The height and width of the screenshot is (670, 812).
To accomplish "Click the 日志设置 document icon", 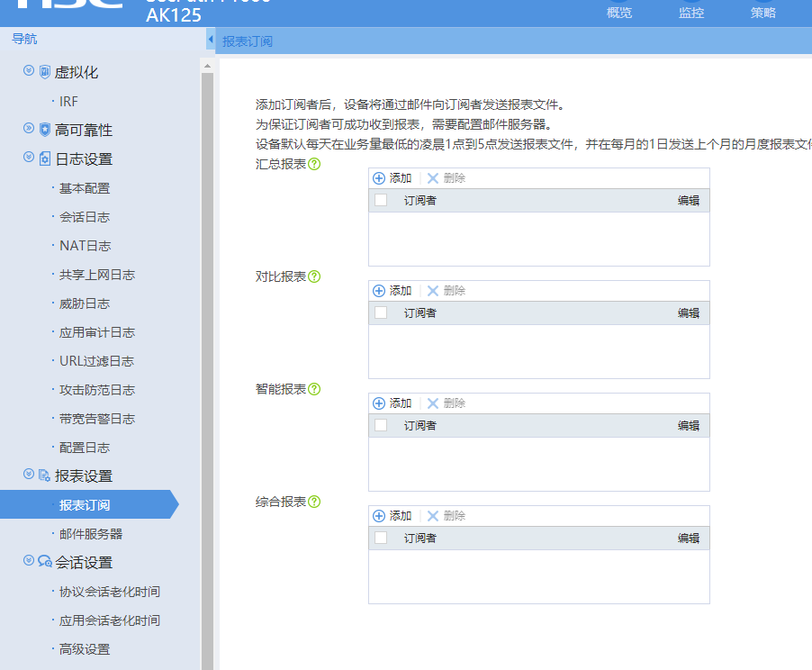I will 45,158.
